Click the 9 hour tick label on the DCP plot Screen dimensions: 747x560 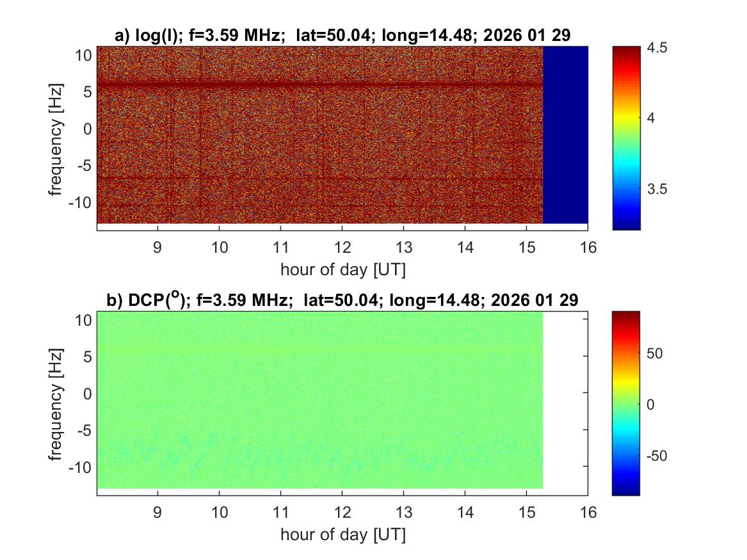coord(158,512)
